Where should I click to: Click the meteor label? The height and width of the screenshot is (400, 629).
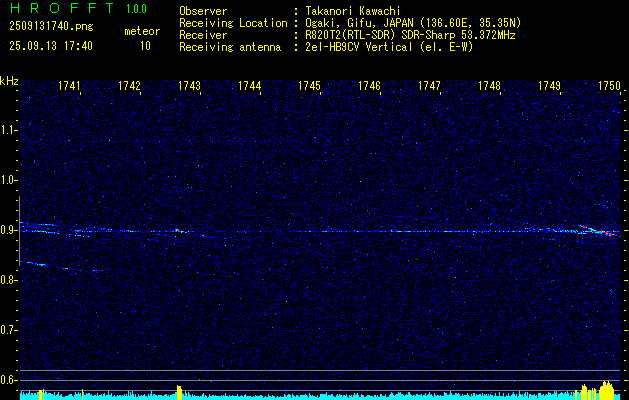pyautogui.click(x=142, y=31)
